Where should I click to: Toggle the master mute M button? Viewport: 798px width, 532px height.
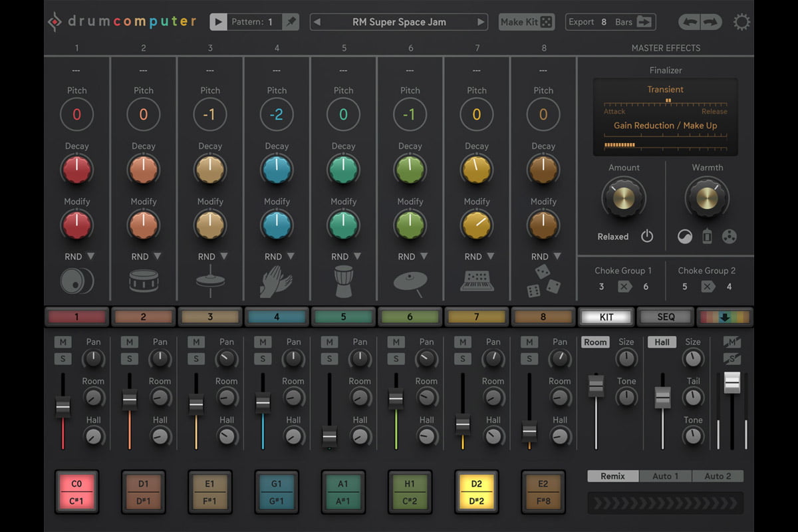731,342
